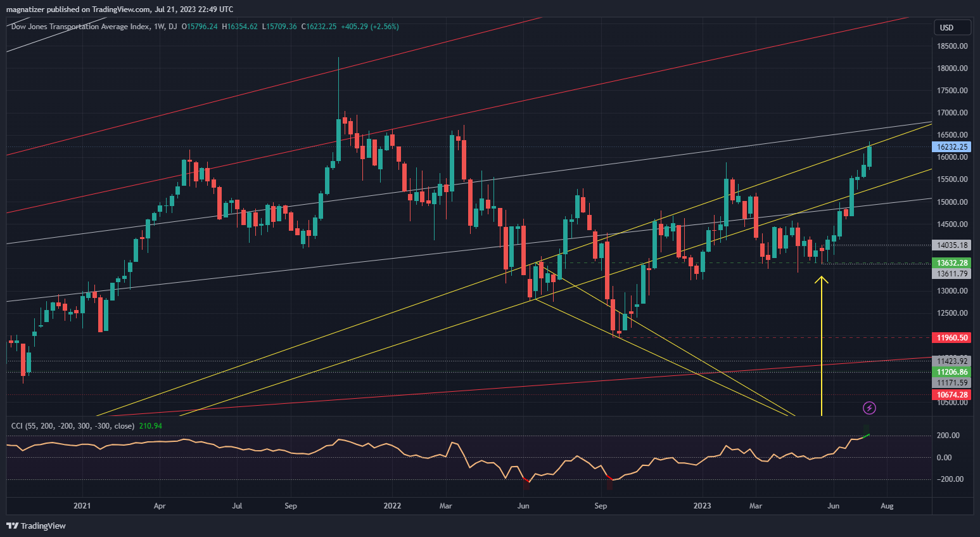Screen dimensions: 980x537
Task: Select the open value O15796.24
Action: pyautogui.click(x=200, y=27)
